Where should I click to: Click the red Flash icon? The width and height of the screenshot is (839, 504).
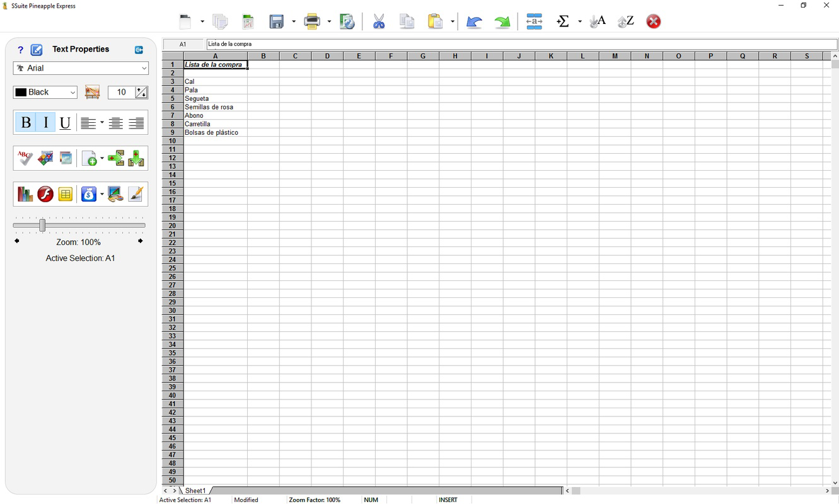45,194
